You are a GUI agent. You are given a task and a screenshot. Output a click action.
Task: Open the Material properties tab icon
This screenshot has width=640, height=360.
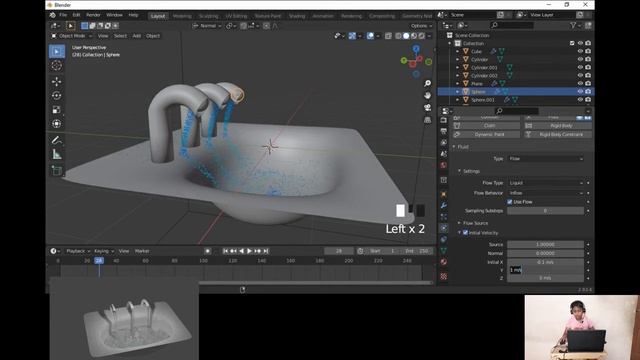coord(444,262)
